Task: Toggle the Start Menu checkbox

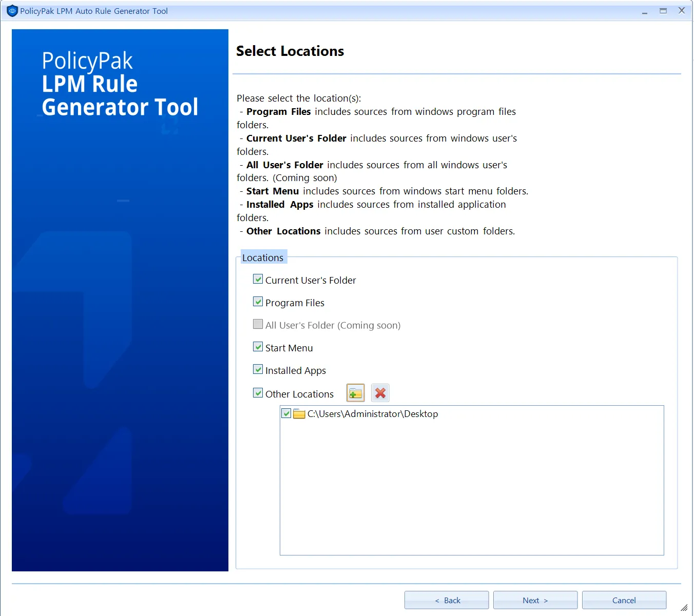Action: 258,347
